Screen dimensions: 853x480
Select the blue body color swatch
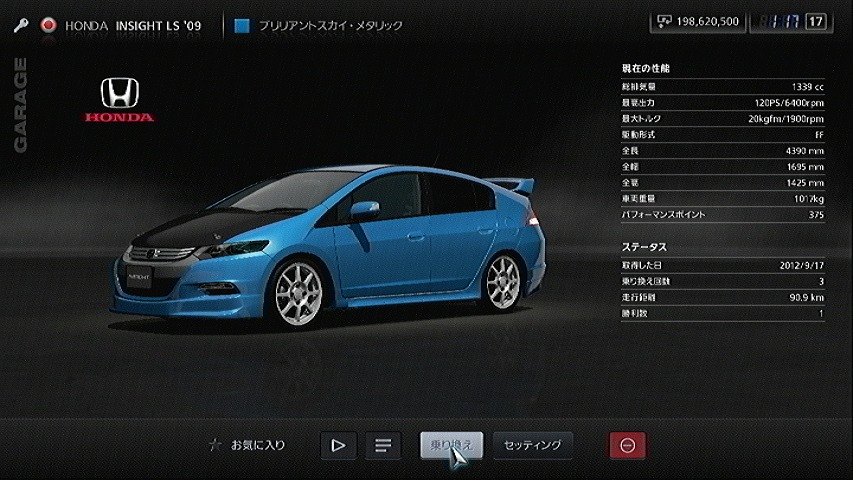241,26
